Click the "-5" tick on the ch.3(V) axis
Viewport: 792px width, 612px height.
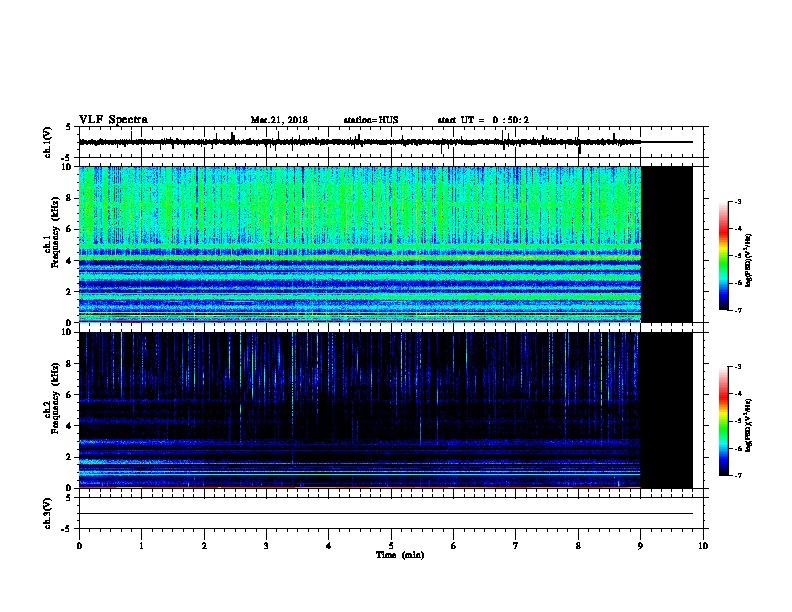click(67, 529)
